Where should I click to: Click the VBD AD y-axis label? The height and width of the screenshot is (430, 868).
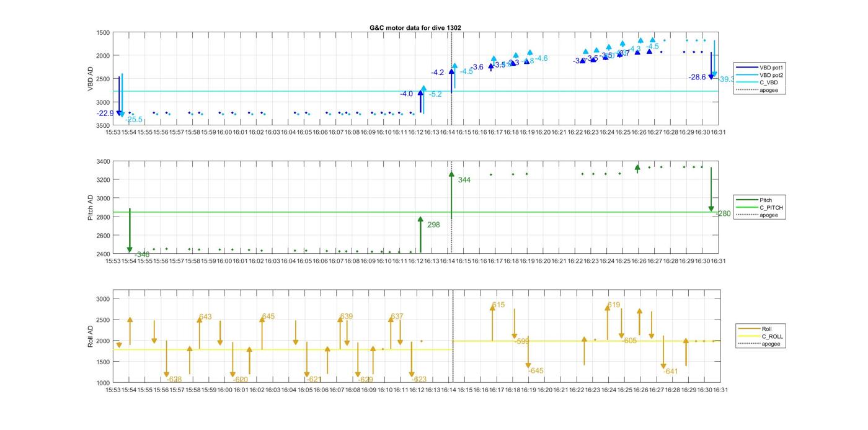pyautogui.click(x=91, y=79)
